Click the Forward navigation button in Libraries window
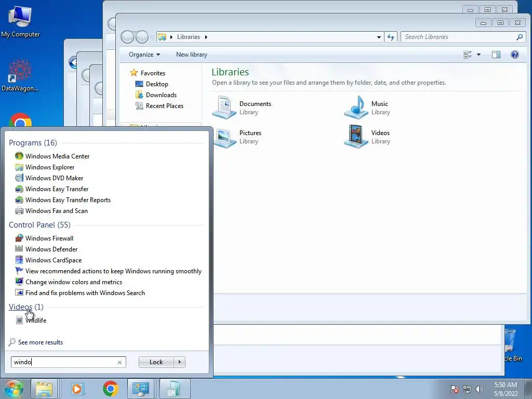 click(142, 37)
